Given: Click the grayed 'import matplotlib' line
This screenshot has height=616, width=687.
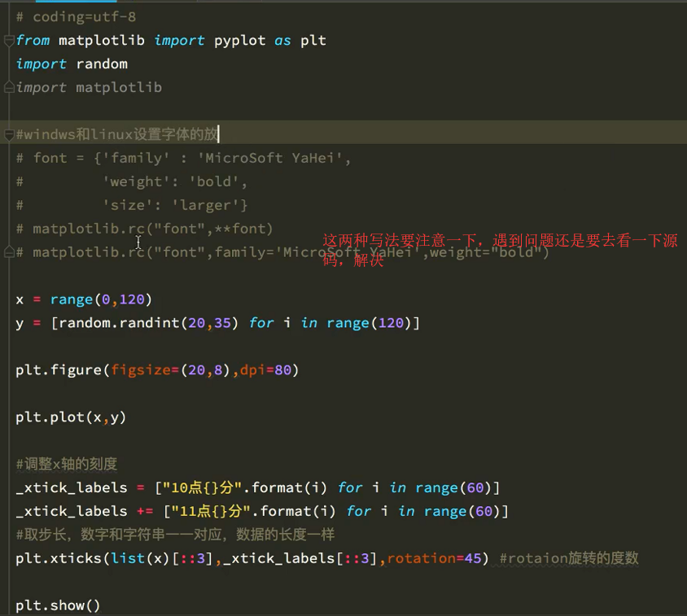Looking at the screenshot, I should 89,88.
